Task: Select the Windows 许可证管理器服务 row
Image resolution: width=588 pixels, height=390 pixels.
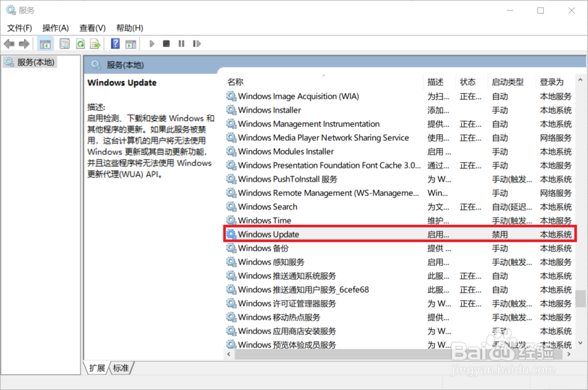Action: point(400,304)
